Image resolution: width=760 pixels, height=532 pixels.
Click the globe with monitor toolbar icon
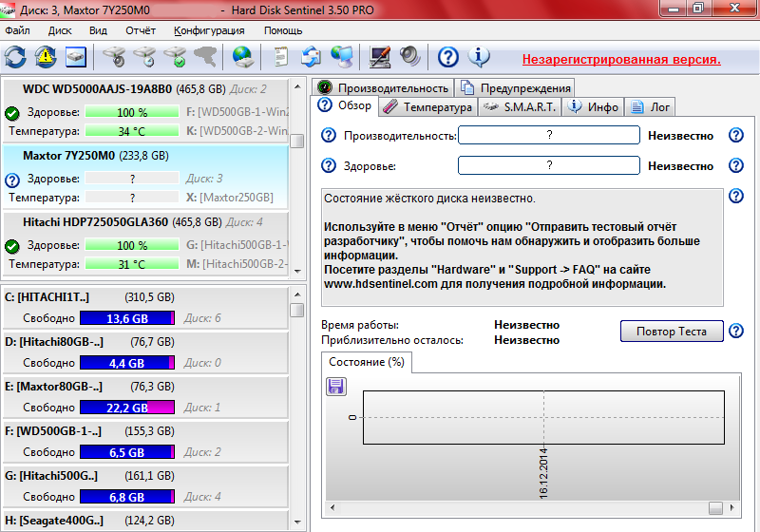342,58
